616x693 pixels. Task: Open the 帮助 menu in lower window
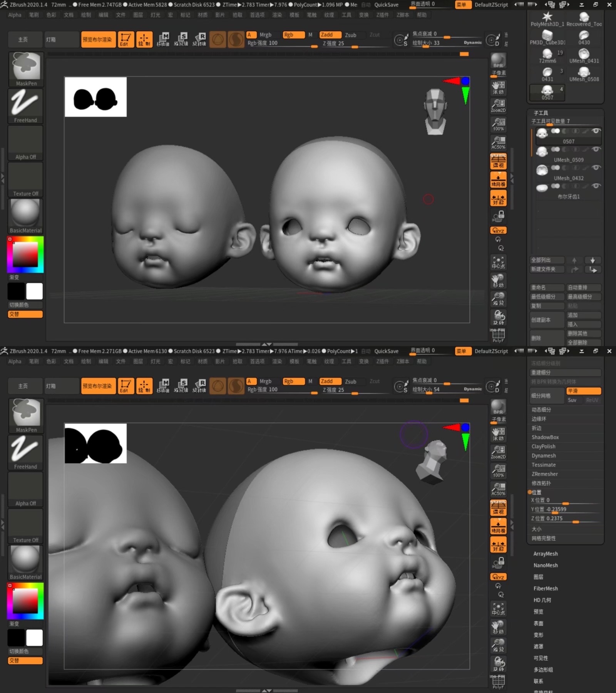[422, 361]
